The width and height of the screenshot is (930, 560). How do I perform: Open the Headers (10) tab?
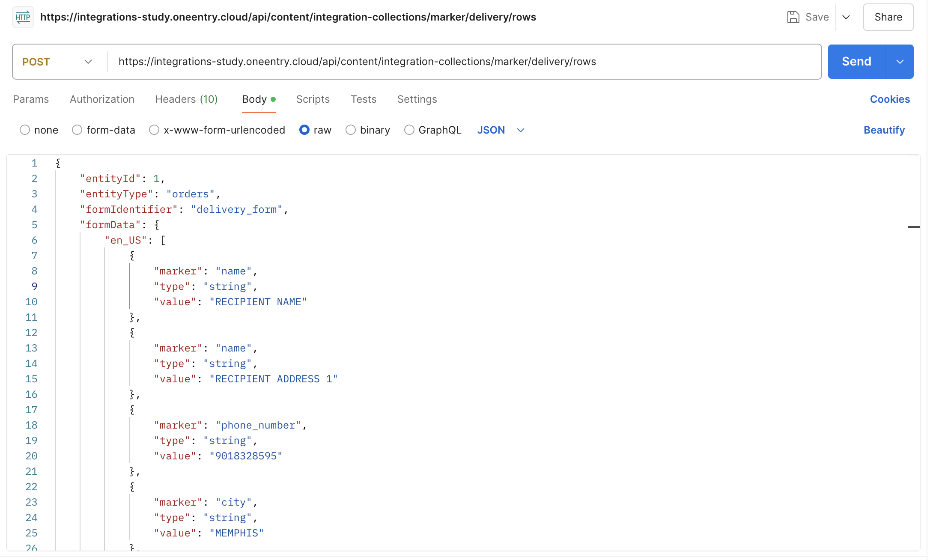coord(186,99)
